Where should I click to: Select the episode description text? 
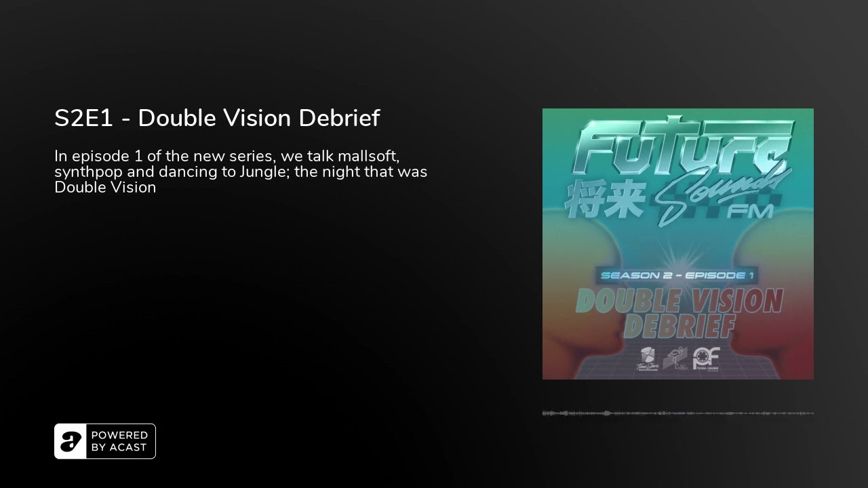[241, 171]
